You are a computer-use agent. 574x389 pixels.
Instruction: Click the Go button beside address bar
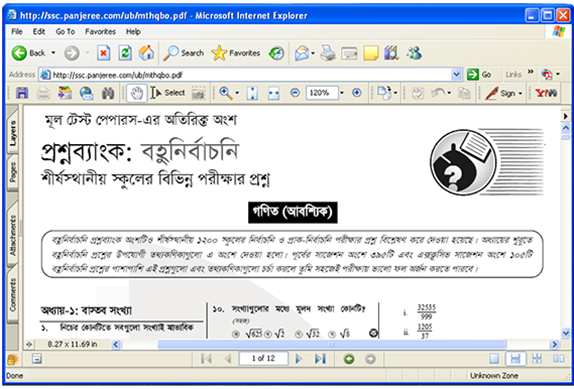tap(479, 75)
